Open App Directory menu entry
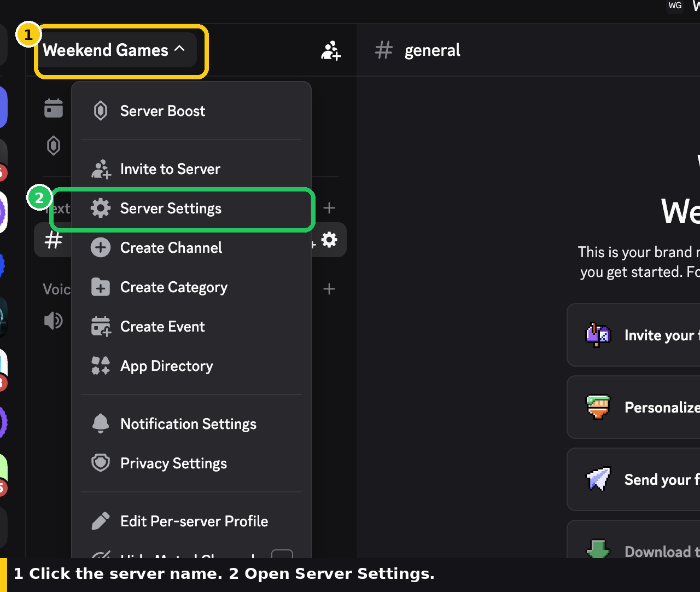 (191, 366)
